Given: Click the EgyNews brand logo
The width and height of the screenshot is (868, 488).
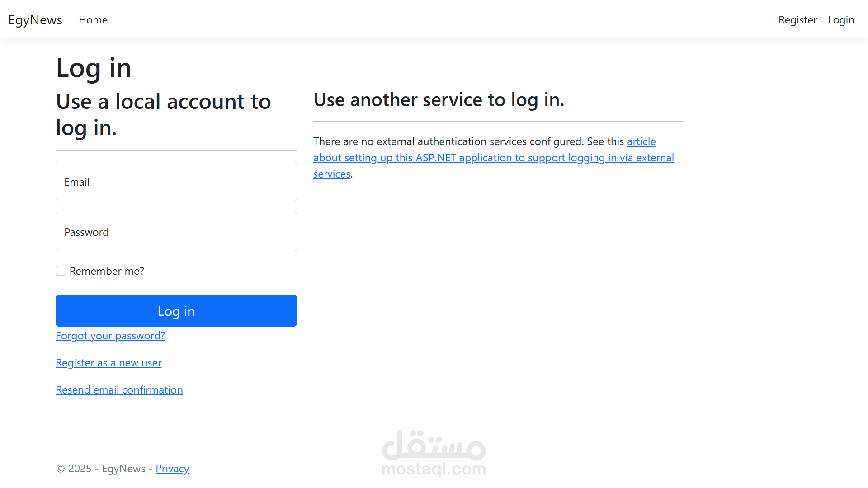Looking at the screenshot, I should [35, 20].
